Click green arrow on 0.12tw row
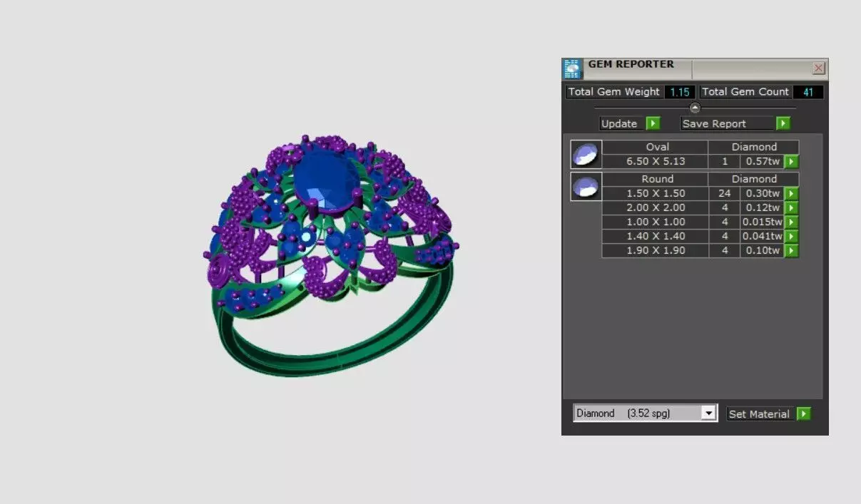Viewport: 861px width, 504px height. [791, 208]
